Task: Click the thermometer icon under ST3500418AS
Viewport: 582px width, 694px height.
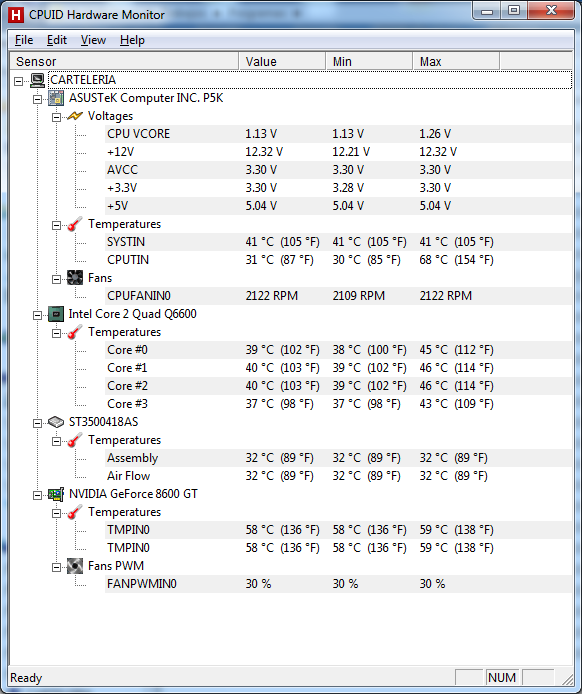Action: 75,440
